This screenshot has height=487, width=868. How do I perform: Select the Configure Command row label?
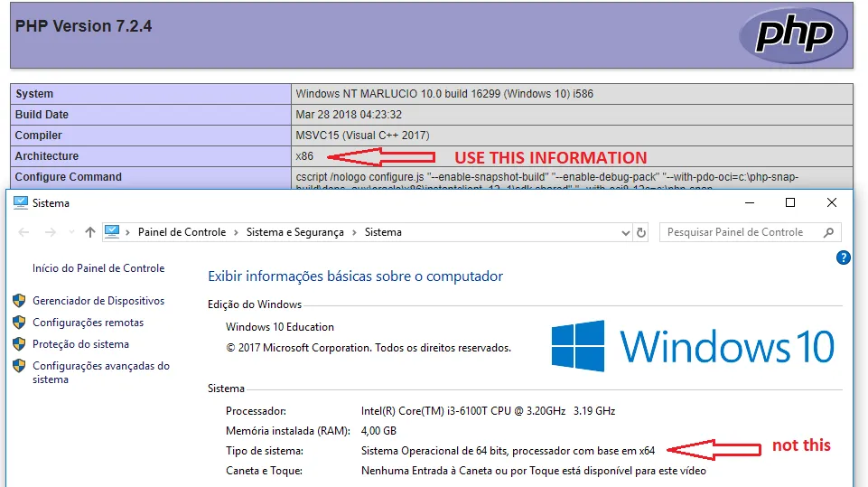point(68,177)
